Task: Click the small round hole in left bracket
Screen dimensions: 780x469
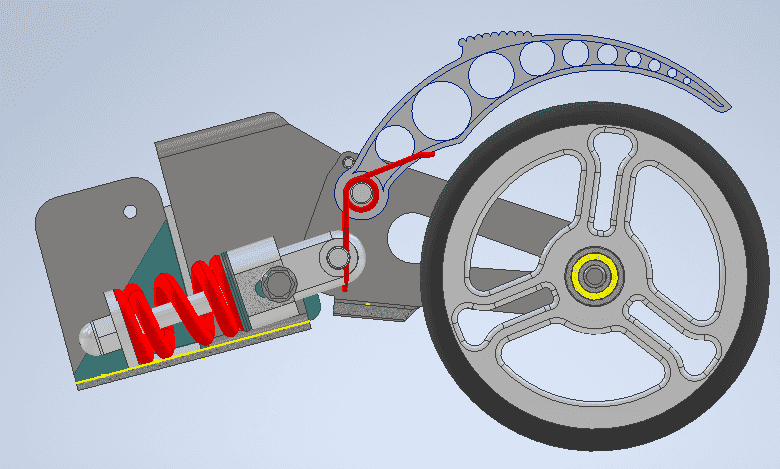Action: pyautogui.click(x=130, y=212)
